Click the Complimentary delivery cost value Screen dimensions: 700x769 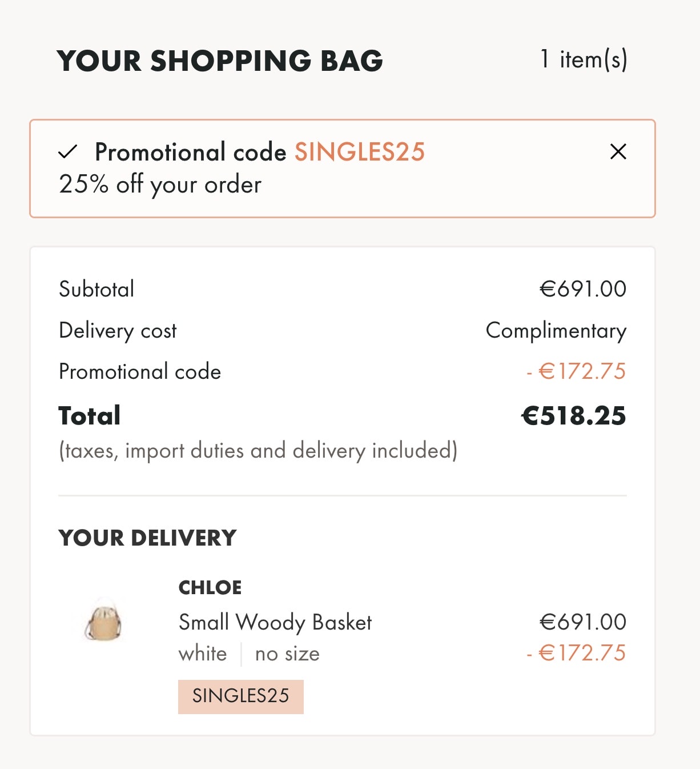(x=556, y=331)
